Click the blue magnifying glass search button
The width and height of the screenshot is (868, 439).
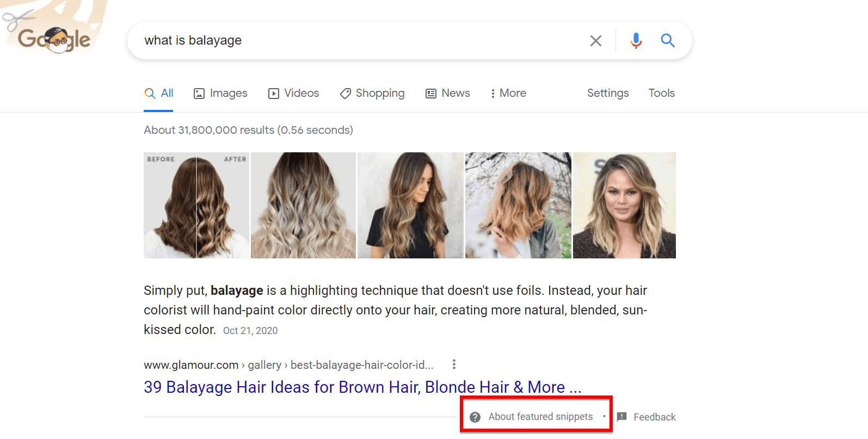[x=668, y=41]
